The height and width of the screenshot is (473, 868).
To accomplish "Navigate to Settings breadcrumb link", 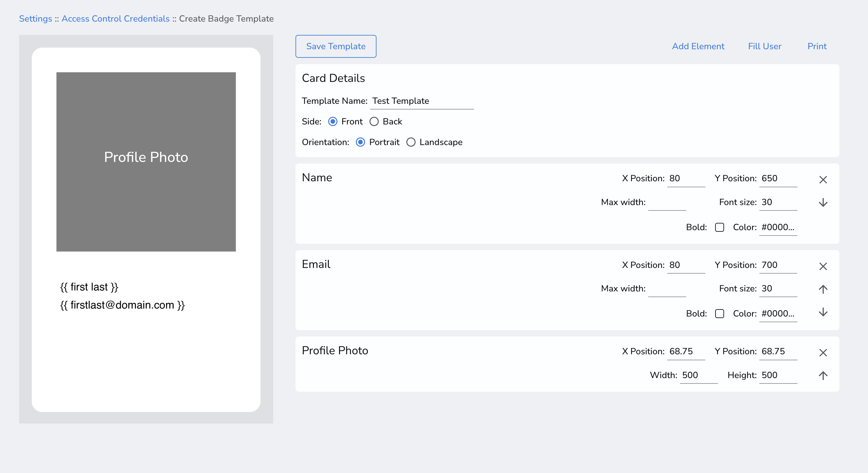I will click(x=35, y=18).
